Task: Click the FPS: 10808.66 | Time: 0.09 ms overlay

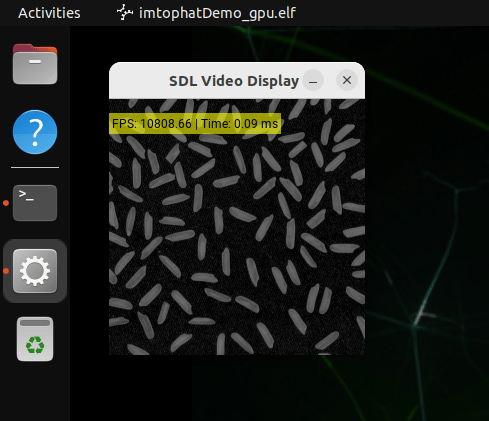Action: coord(195,124)
